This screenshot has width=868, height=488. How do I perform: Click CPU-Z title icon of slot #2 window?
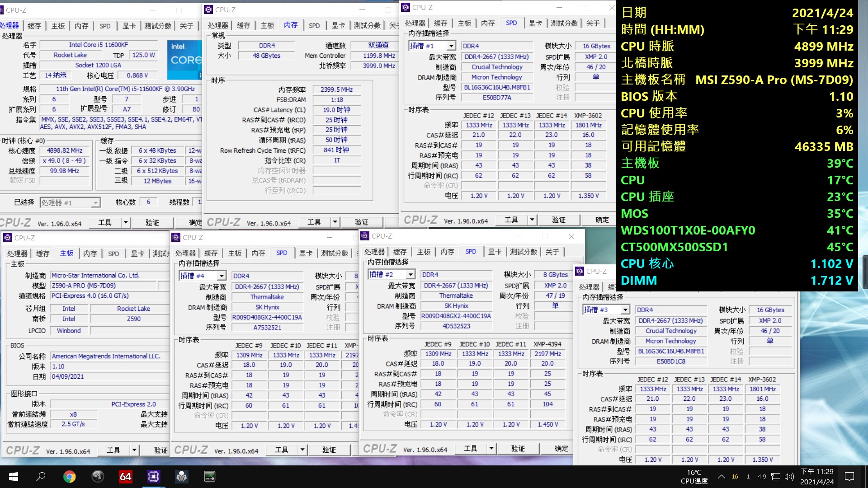point(365,236)
